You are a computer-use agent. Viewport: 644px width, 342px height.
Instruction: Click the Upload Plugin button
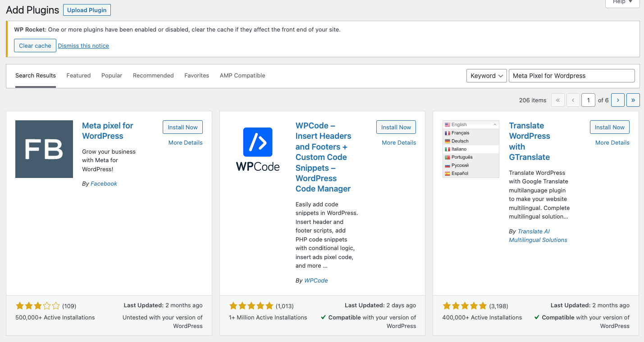pos(87,10)
